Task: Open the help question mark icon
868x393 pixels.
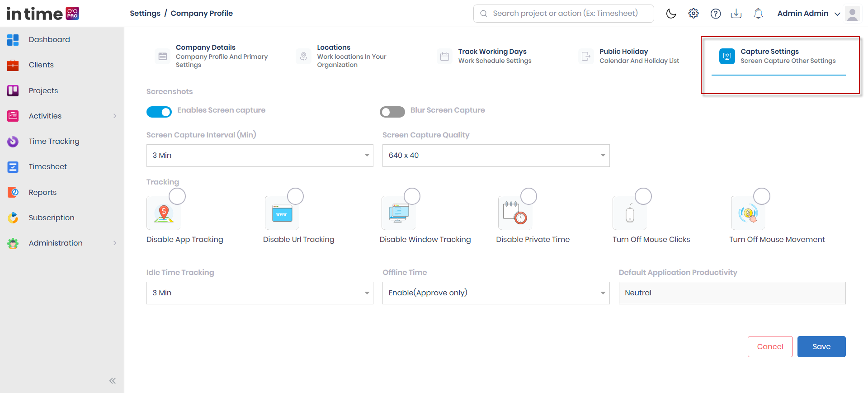Action: (x=716, y=14)
